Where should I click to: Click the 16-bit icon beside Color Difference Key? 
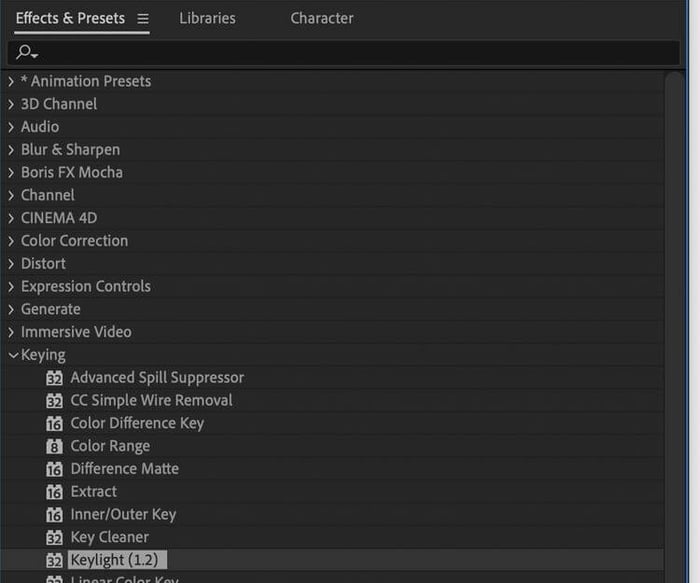tap(54, 424)
